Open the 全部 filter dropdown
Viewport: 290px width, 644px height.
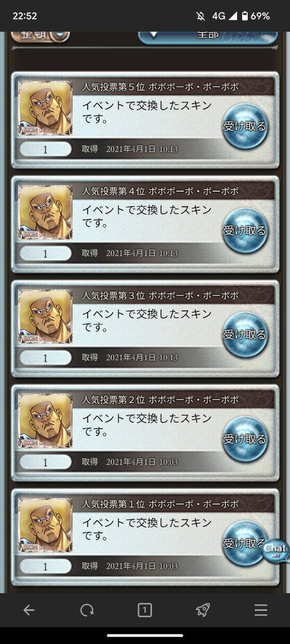click(x=207, y=36)
